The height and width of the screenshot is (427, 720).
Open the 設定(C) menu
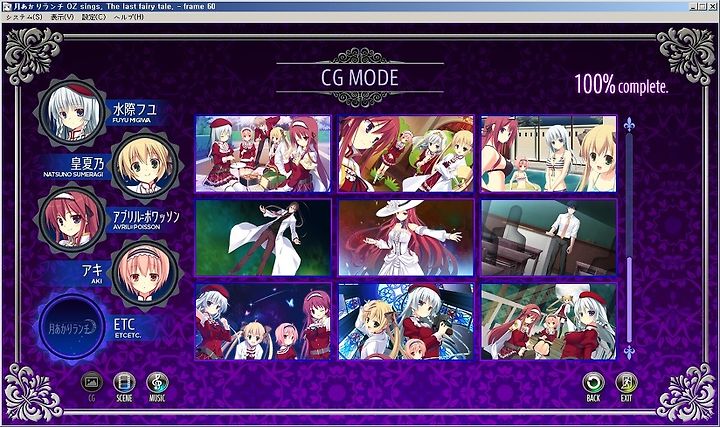94,17
